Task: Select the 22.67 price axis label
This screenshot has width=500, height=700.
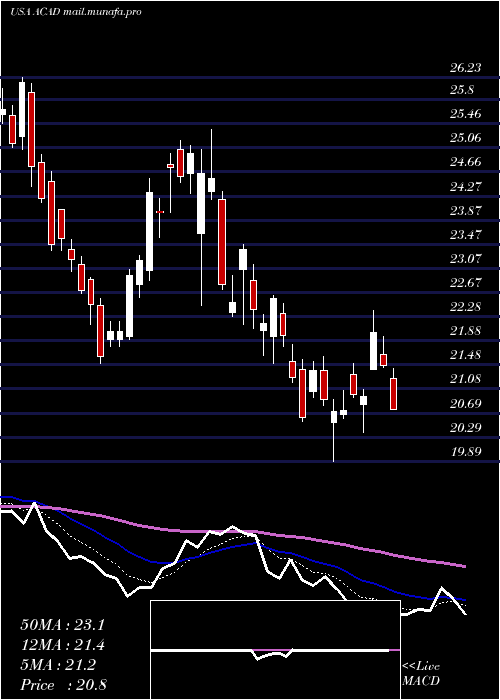Action: point(465,283)
